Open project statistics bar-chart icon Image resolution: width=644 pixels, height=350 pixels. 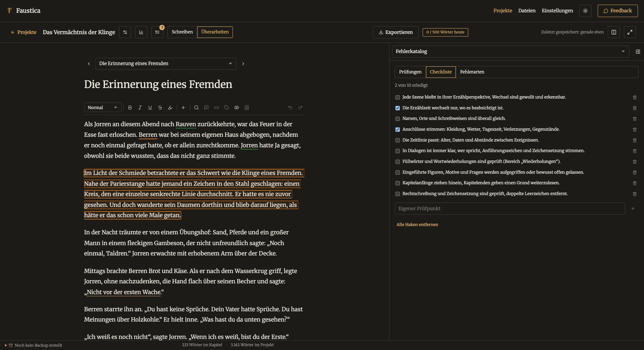coord(141,32)
